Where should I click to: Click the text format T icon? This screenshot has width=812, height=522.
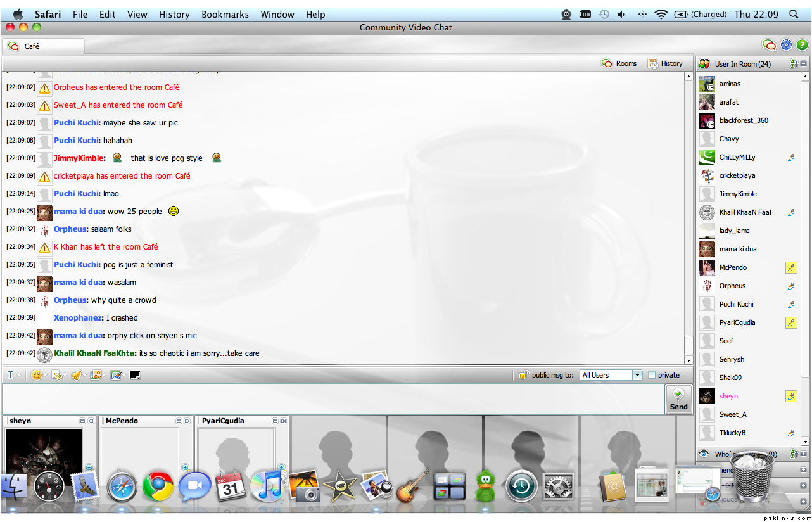tap(11, 375)
